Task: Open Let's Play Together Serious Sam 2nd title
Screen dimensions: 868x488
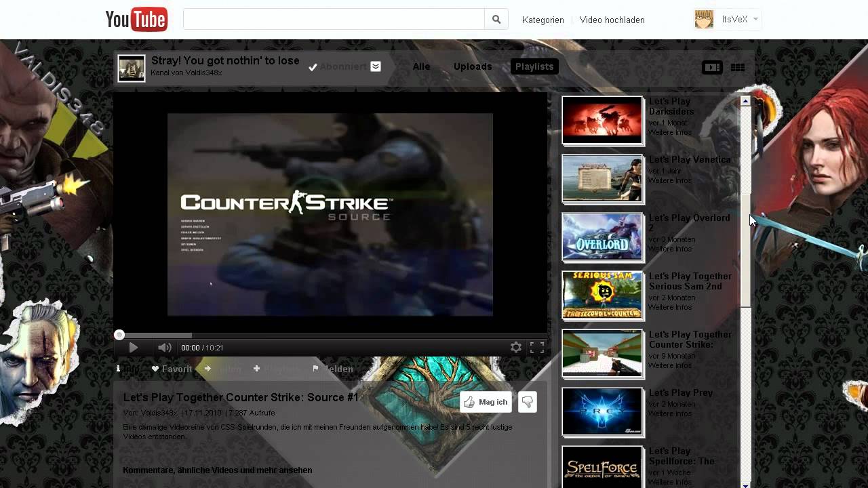Action: [690, 281]
